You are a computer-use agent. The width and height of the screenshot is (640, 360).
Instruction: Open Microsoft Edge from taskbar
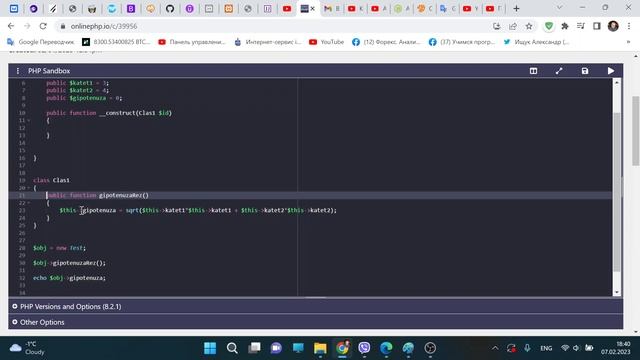pyautogui.click(x=386, y=348)
